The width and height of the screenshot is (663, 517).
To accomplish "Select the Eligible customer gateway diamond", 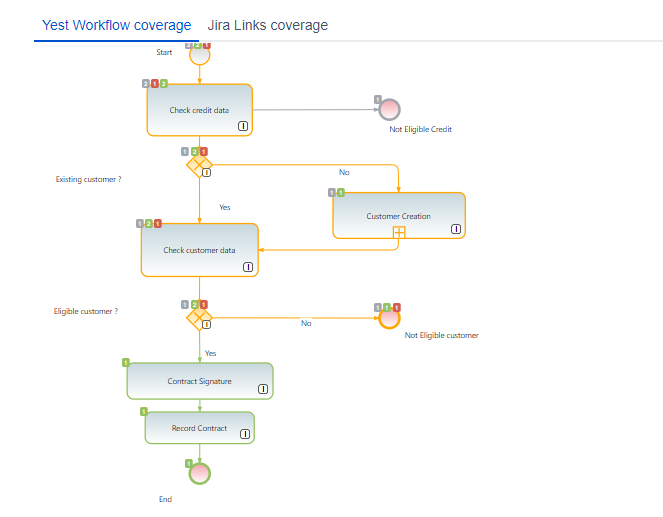I will [199, 317].
